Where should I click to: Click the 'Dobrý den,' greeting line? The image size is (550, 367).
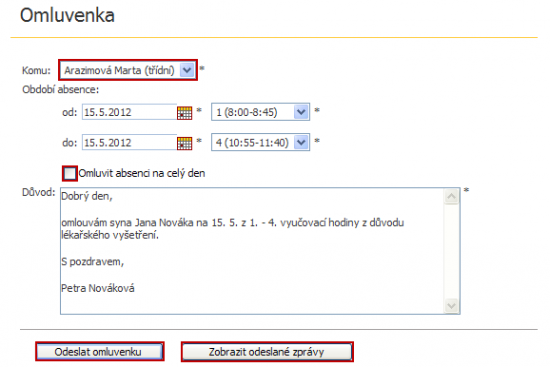[x=87, y=196]
